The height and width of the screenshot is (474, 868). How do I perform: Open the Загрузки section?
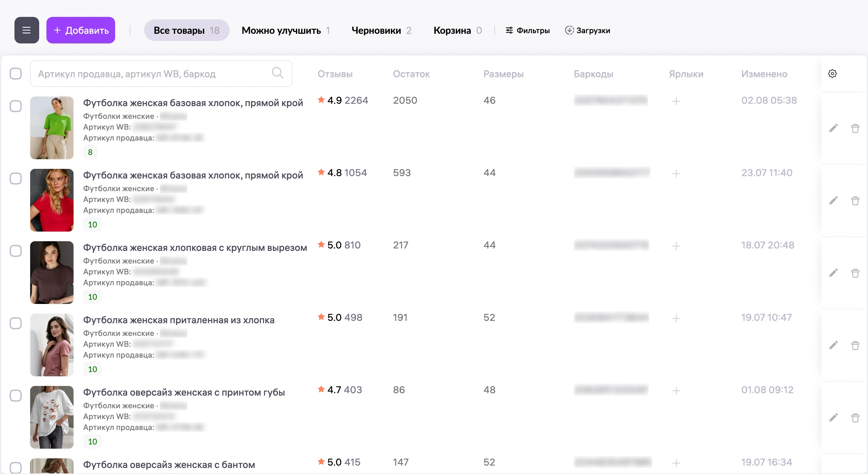[x=587, y=30]
